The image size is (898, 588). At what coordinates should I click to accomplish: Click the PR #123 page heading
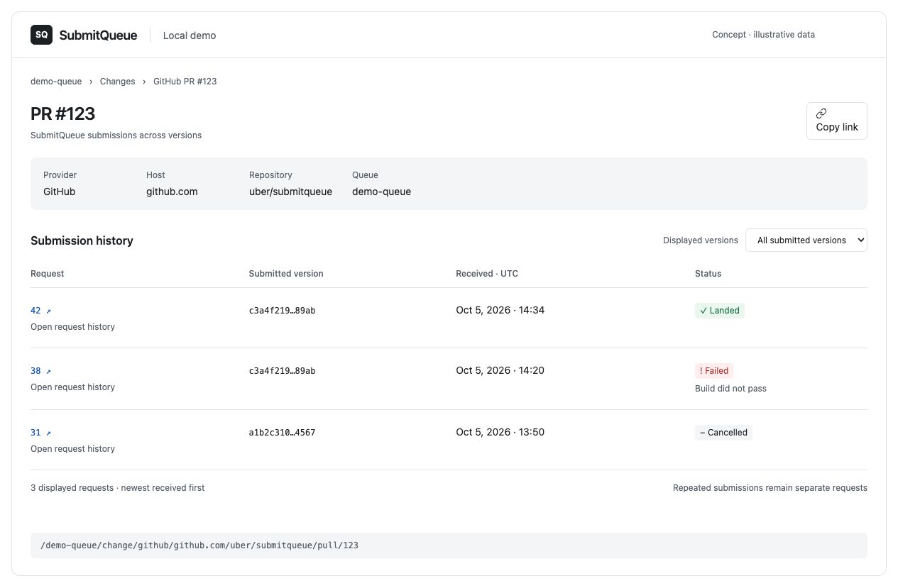click(62, 113)
